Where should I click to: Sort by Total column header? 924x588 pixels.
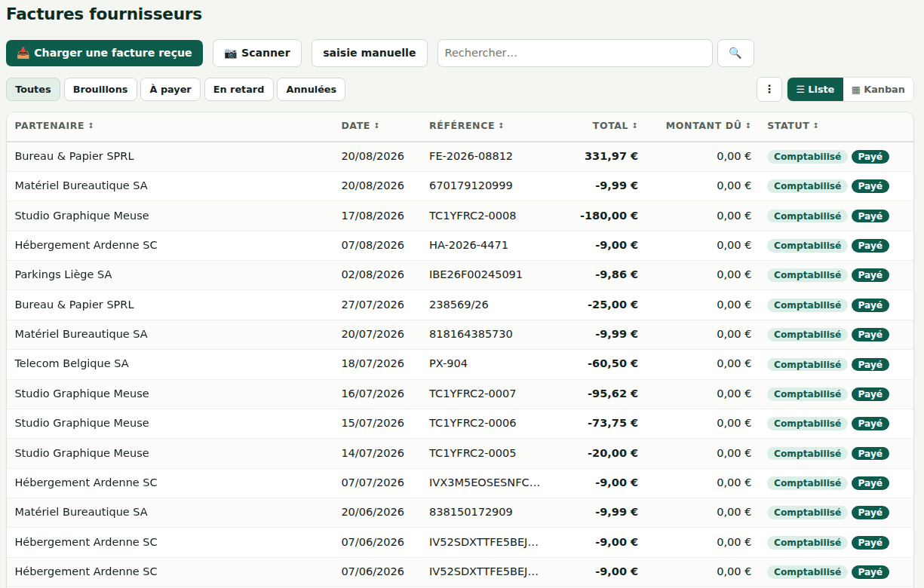[615, 126]
